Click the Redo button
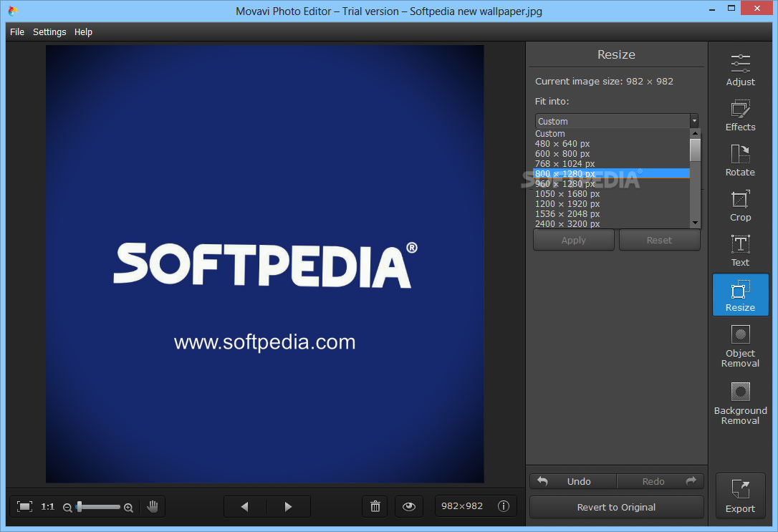 coord(661,481)
